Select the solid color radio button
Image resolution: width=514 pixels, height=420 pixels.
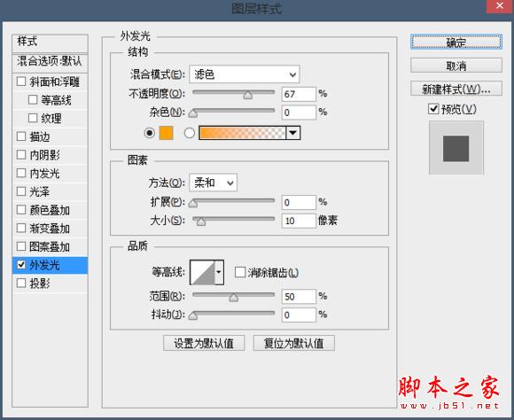click(150, 133)
